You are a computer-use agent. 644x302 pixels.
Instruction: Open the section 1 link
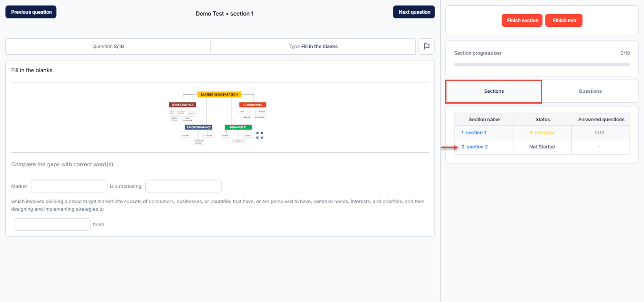(473, 133)
